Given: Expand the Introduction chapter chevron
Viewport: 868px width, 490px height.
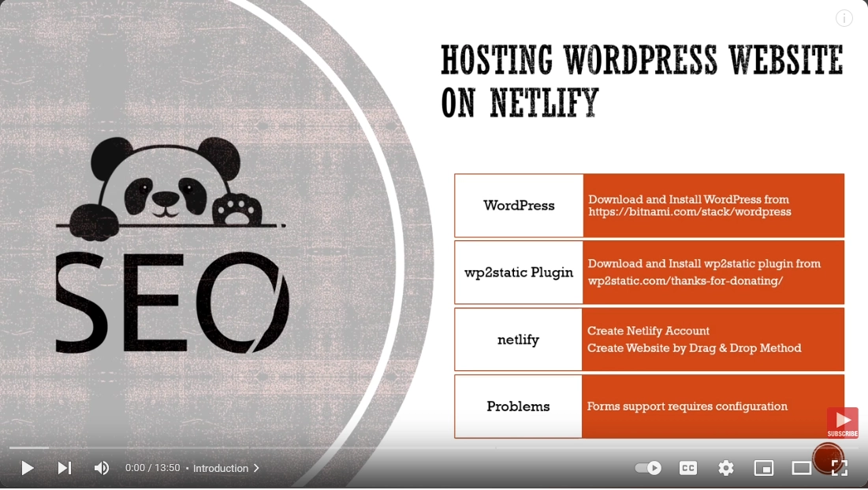Looking at the screenshot, I should point(255,468).
